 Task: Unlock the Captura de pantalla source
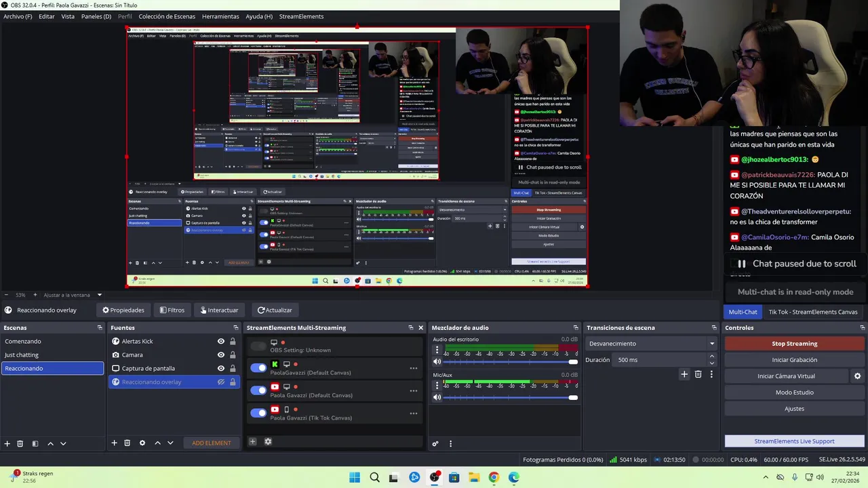[x=233, y=368]
